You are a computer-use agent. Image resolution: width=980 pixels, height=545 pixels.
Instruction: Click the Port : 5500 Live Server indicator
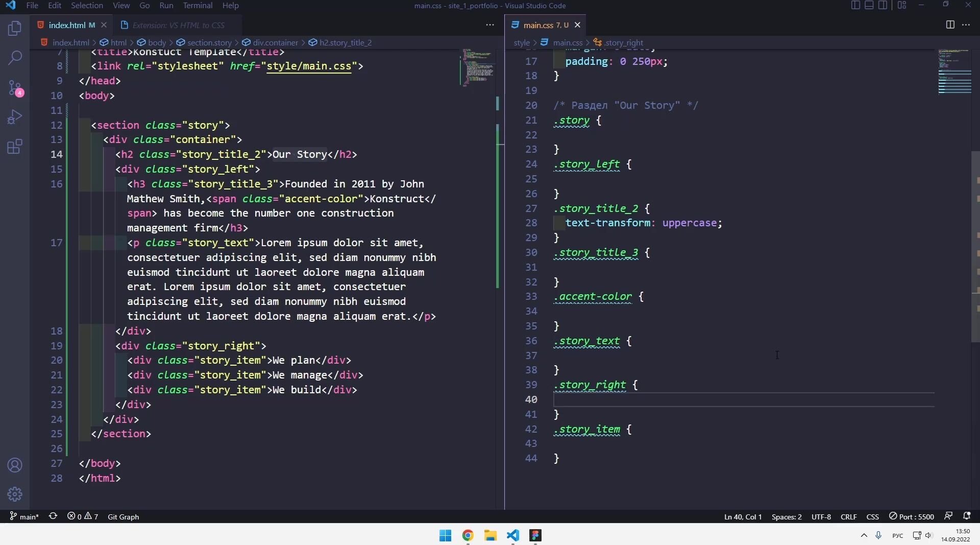coord(912,516)
